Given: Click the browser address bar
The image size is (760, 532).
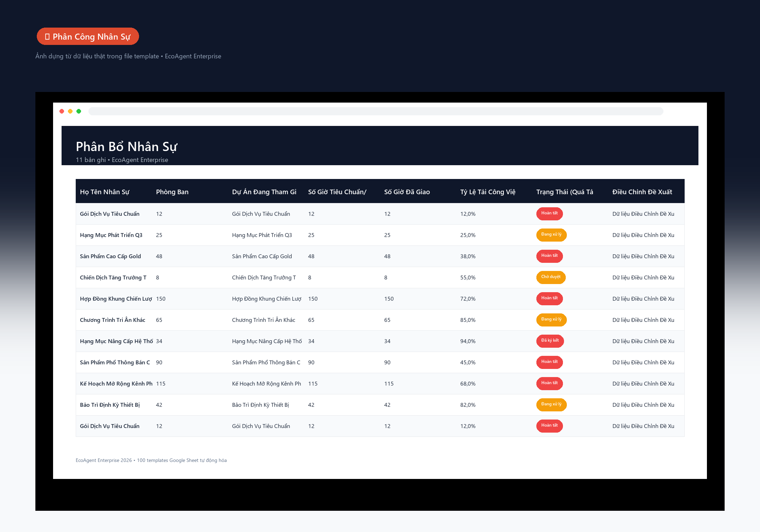Looking at the screenshot, I should [x=376, y=111].
